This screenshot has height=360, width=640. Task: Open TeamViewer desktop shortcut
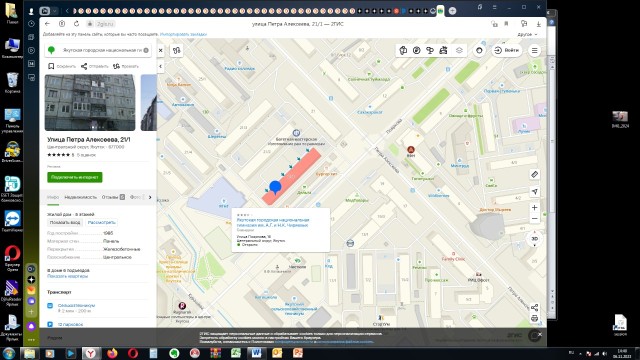tap(12, 221)
